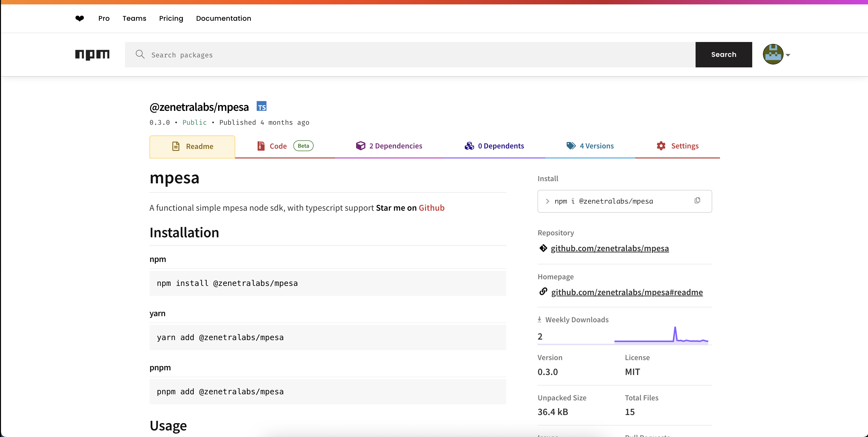Screen dimensions: 868x437
Task: Open the Teams nav link
Action: tap(134, 19)
